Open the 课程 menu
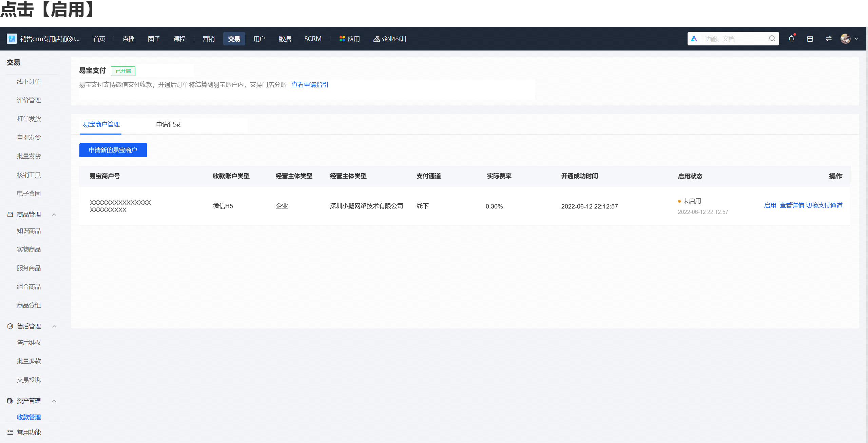Viewport: 868px width, 443px height. (x=179, y=39)
